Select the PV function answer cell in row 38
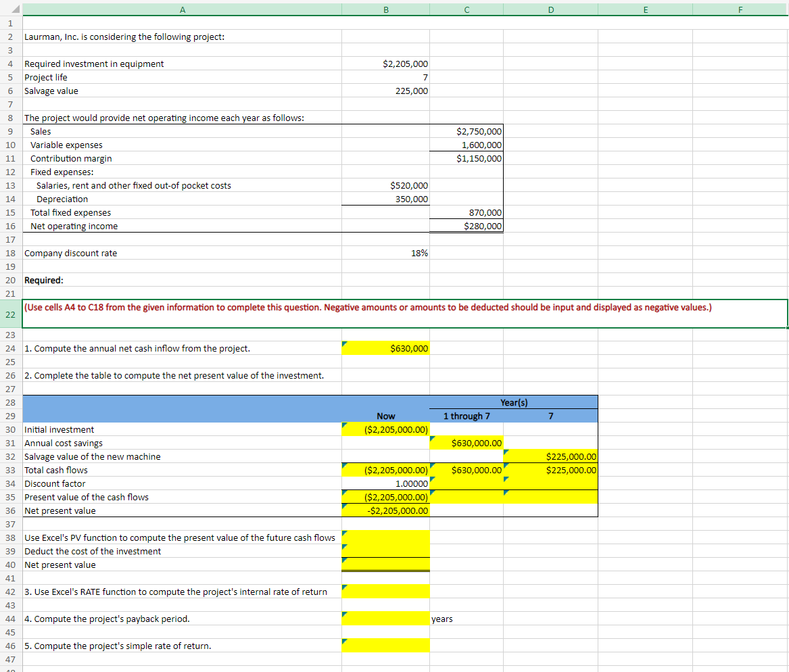Image resolution: width=789 pixels, height=672 pixels. [x=385, y=537]
